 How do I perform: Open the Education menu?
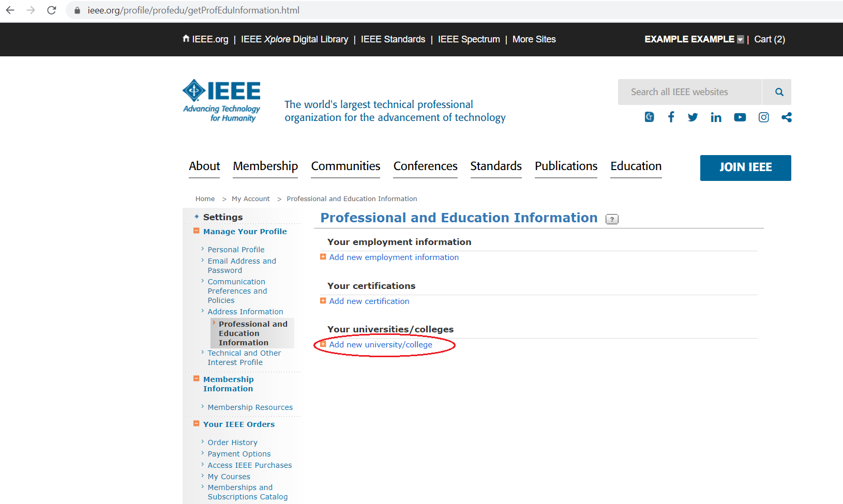click(636, 166)
